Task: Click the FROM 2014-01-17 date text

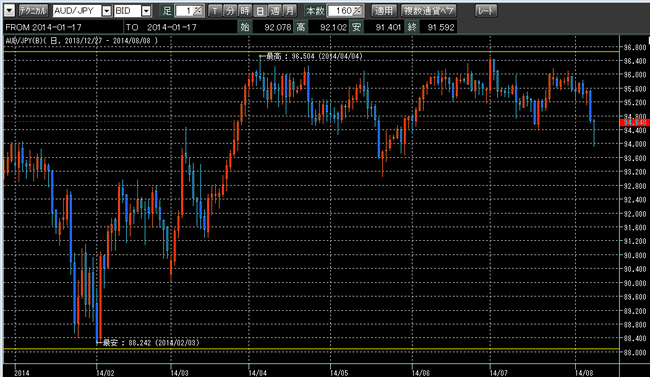Action: pos(44,27)
